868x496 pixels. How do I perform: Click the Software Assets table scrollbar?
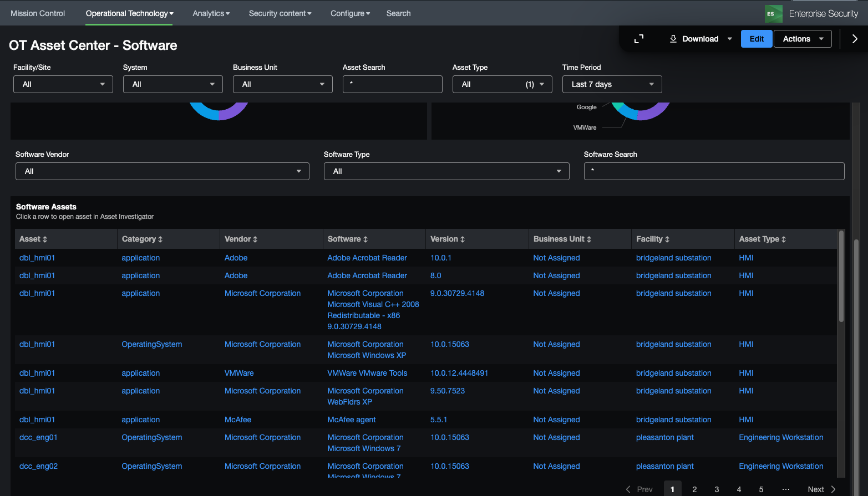pos(841,277)
